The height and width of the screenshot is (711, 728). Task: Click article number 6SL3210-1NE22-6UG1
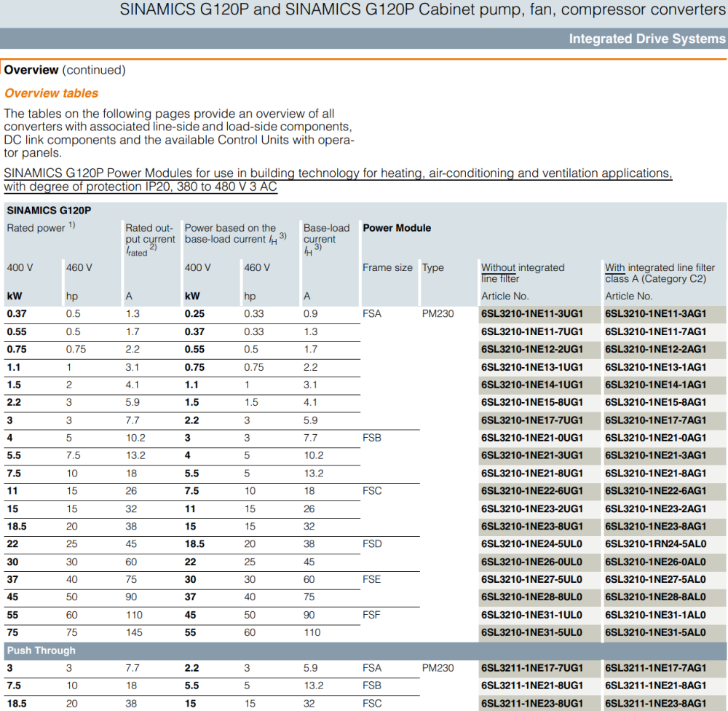click(532, 491)
